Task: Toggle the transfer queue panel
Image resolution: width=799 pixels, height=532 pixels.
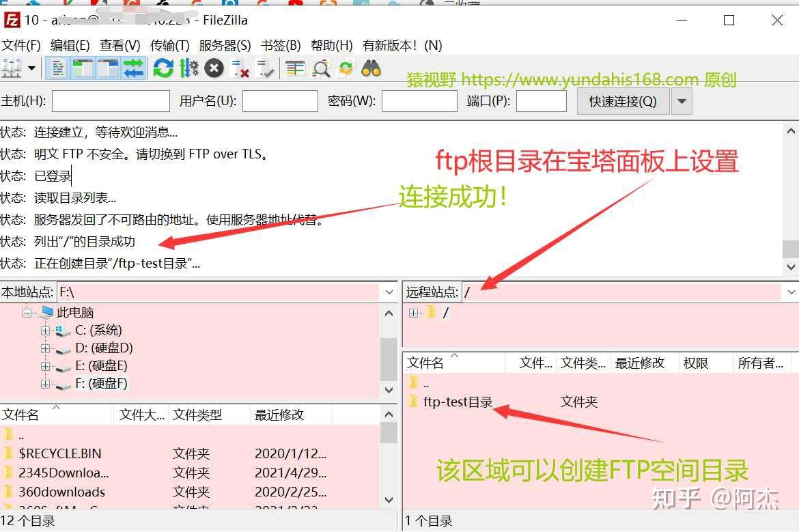Action: [134, 68]
